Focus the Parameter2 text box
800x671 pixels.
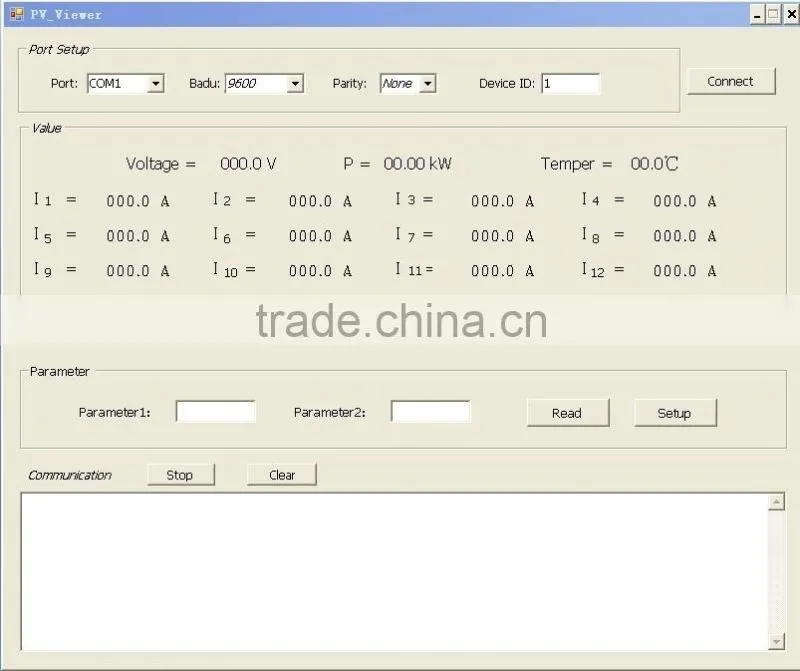[x=430, y=411]
